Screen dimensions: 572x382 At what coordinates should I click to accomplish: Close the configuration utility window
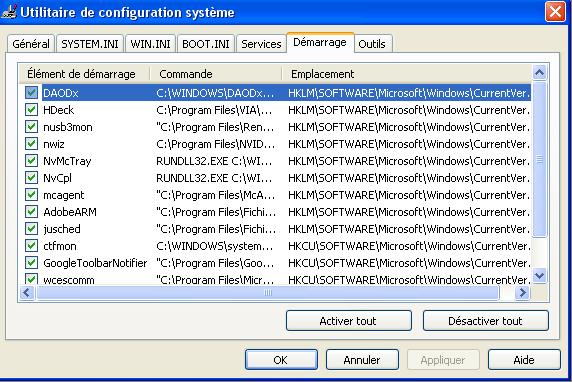[x=555, y=12]
